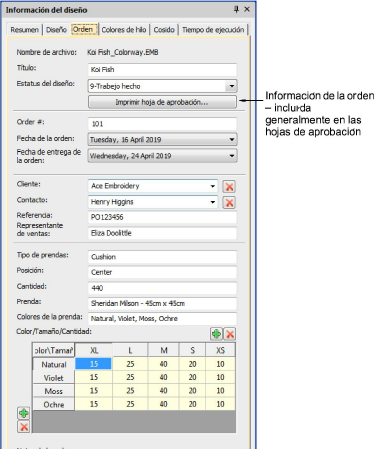Viewport: 381px width, 449px height.
Task: Click the Violet L cell showing 25
Action: [130, 377]
